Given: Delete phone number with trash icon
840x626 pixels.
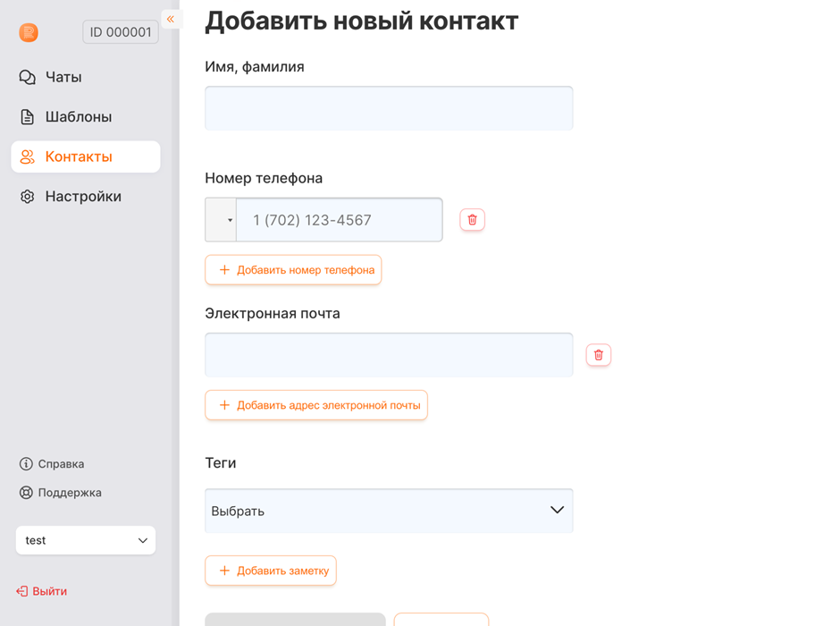Looking at the screenshot, I should point(473,220).
